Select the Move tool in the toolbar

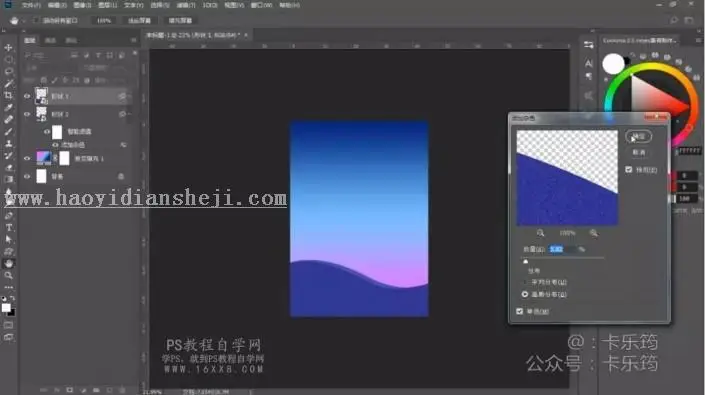point(8,48)
